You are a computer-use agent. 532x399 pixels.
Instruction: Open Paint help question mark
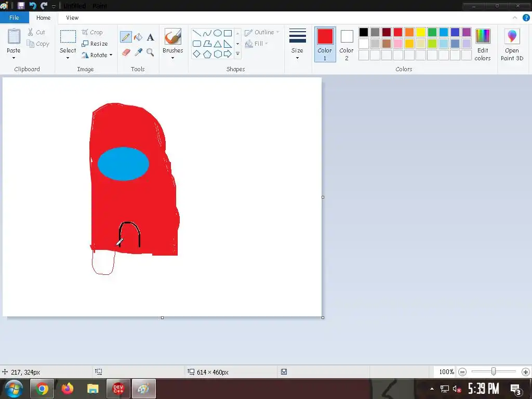point(526,18)
